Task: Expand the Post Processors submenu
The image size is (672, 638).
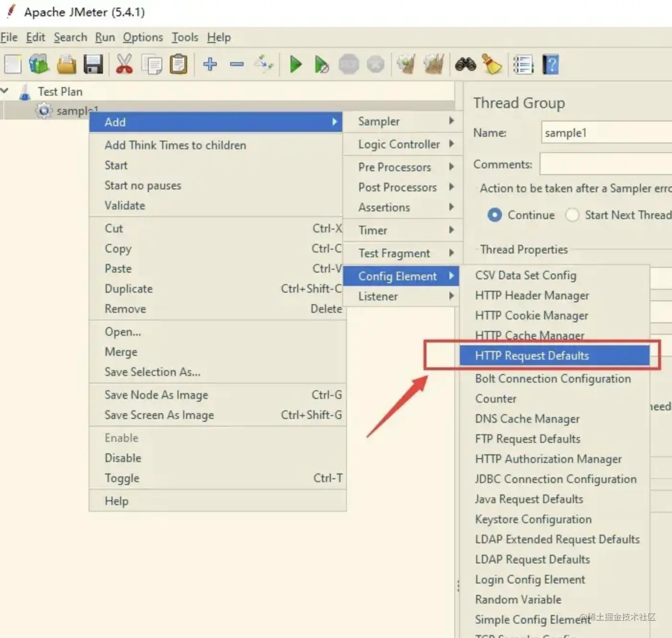Action: coord(403,187)
